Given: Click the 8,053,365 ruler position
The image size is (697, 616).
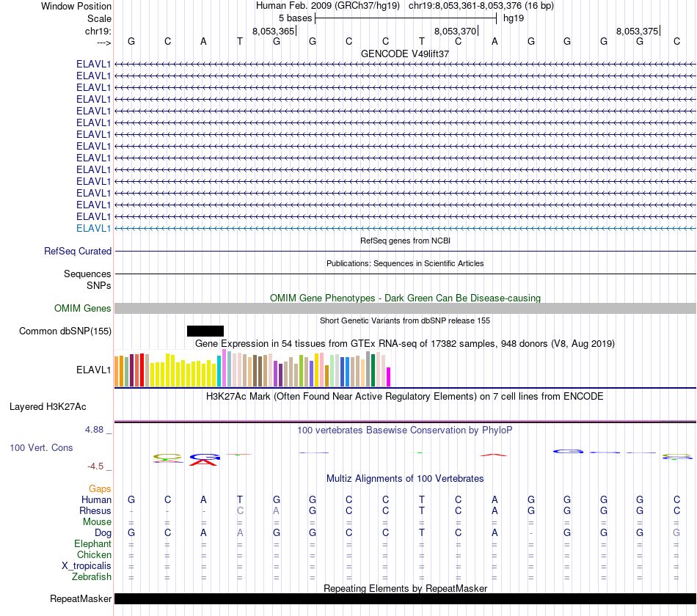Looking at the screenshot, I should [274, 31].
